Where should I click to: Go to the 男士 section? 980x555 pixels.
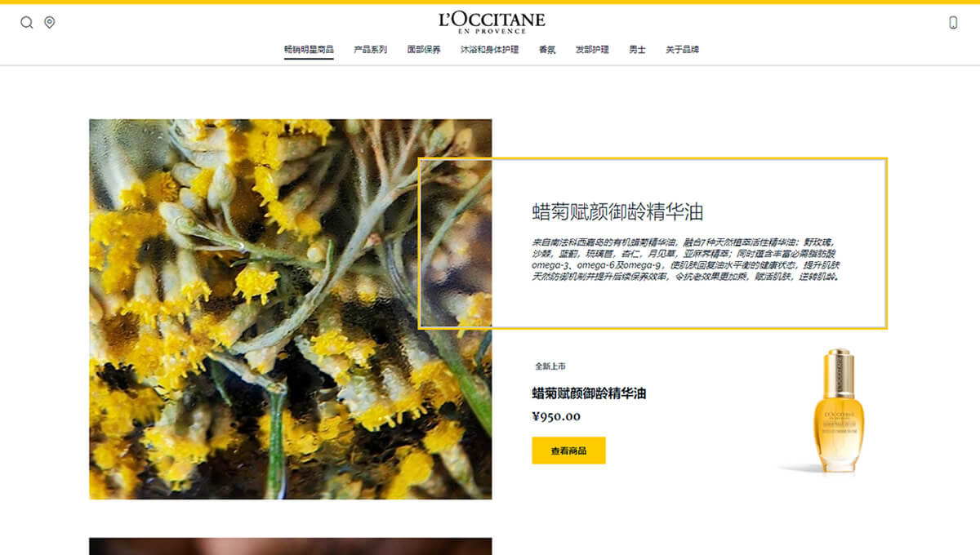[637, 50]
